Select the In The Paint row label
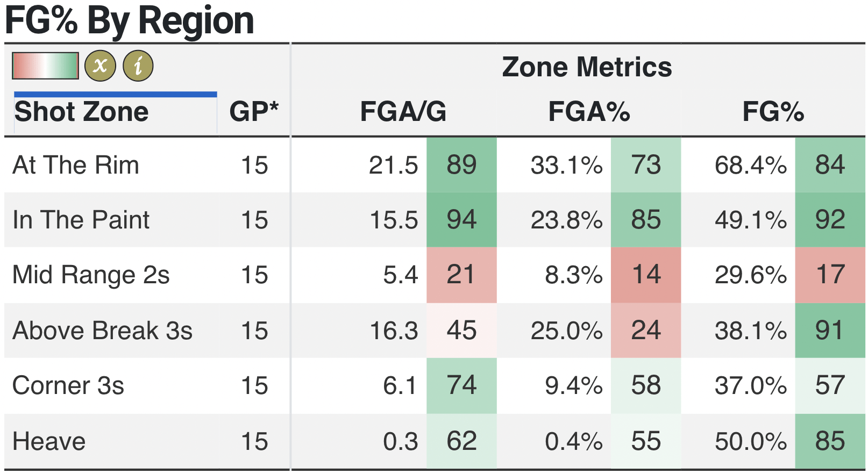This screenshot has height=473, width=868. (81, 220)
